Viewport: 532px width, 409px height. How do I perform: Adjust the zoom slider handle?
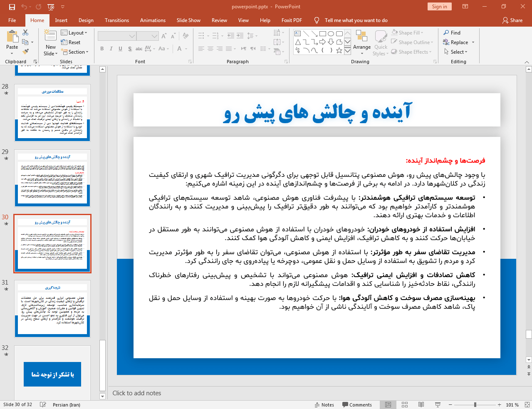click(x=475, y=404)
